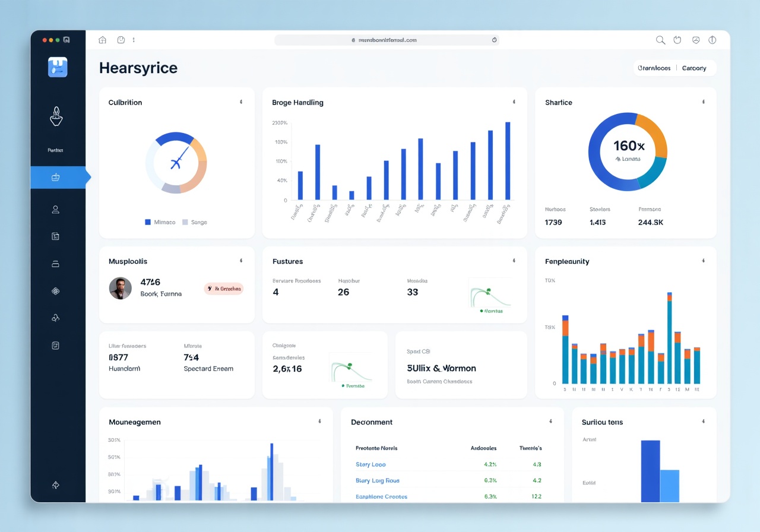This screenshot has width=760, height=532.
Task: Open the Shartice card options menu
Action: point(704,102)
